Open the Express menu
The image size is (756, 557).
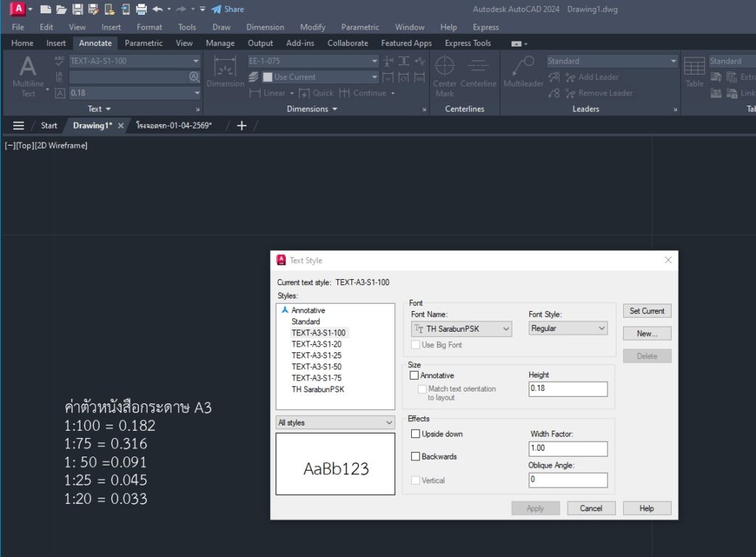click(485, 27)
